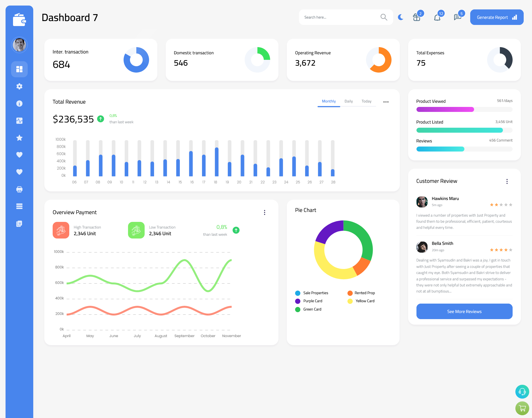Screen dimensions: 532x418
Task: Switch to Today revenue view tab
Action: click(x=366, y=101)
